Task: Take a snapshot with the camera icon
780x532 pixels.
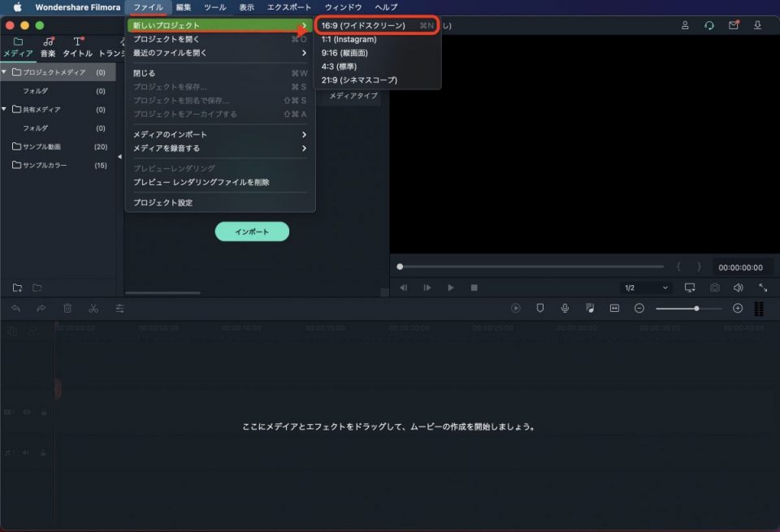Action: [x=714, y=288]
